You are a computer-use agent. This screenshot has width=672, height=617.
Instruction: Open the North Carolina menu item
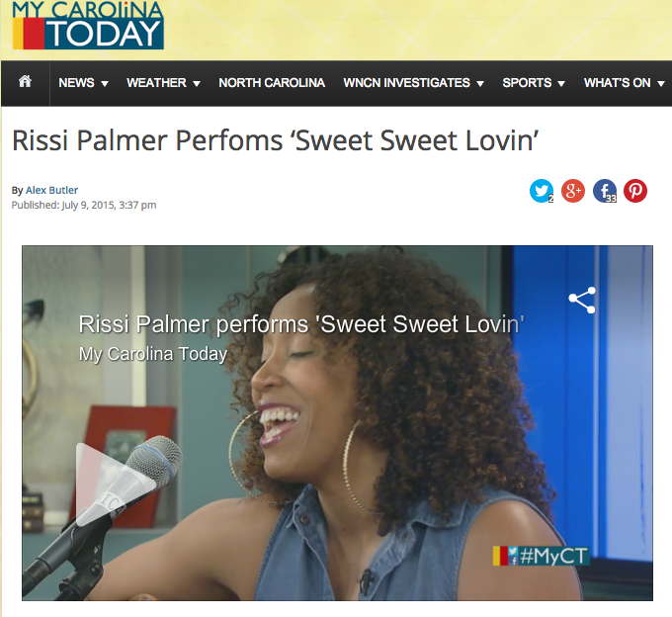(x=272, y=83)
